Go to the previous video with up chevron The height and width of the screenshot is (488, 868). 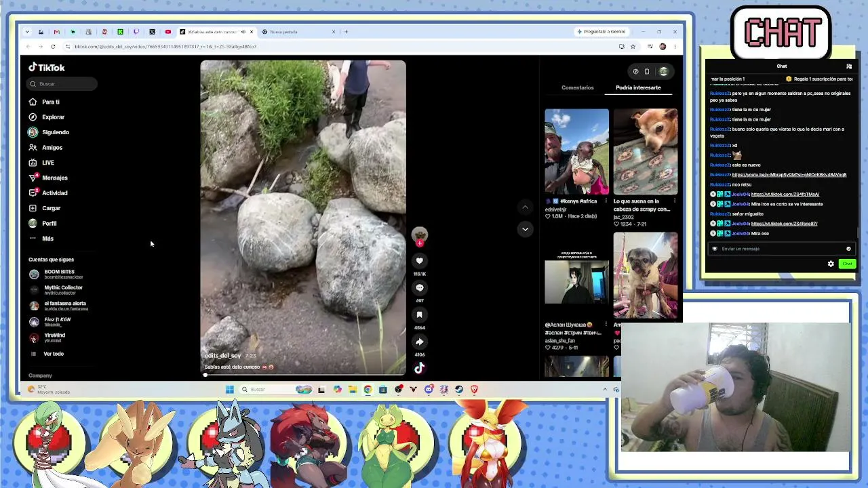click(x=525, y=207)
